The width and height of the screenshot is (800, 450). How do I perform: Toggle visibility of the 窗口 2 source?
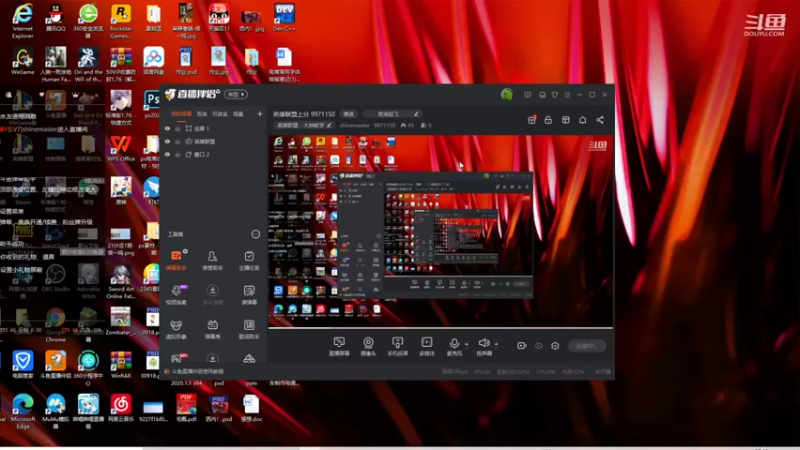tap(167, 154)
